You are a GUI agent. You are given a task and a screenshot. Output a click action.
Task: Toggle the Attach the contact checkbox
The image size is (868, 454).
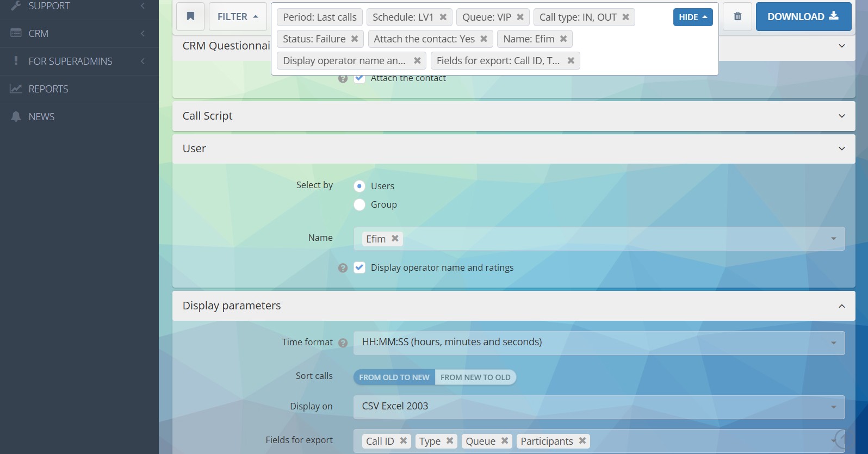click(359, 78)
